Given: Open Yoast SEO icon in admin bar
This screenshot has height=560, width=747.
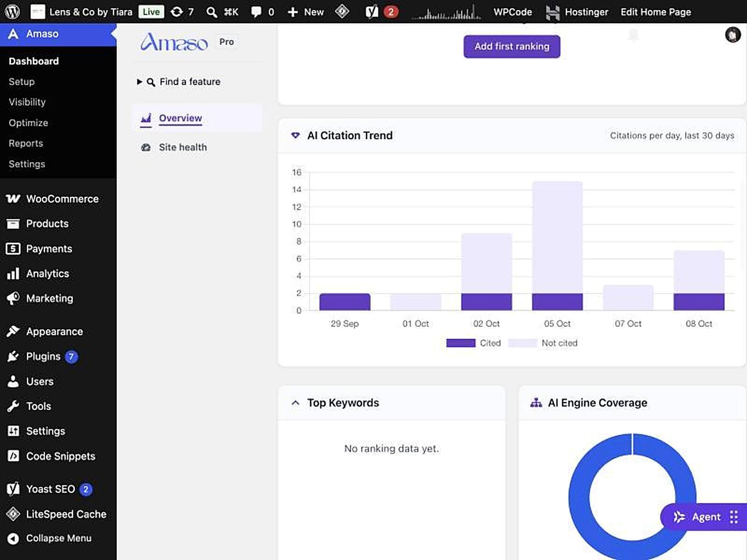Looking at the screenshot, I should pos(372,12).
